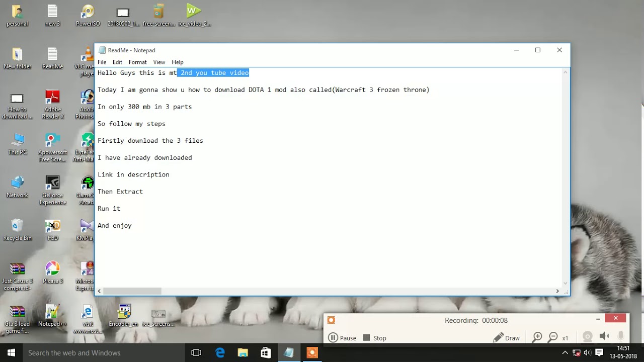Click the zoom out magnifier in recorder
This screenshot has width=644, height=362.
(553, 337)
